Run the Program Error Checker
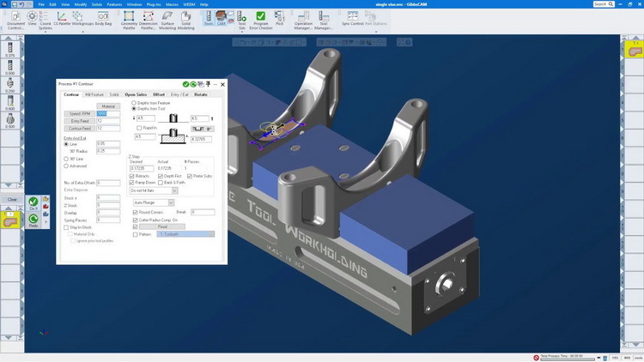The image size is (644, 362). (261, 16)
